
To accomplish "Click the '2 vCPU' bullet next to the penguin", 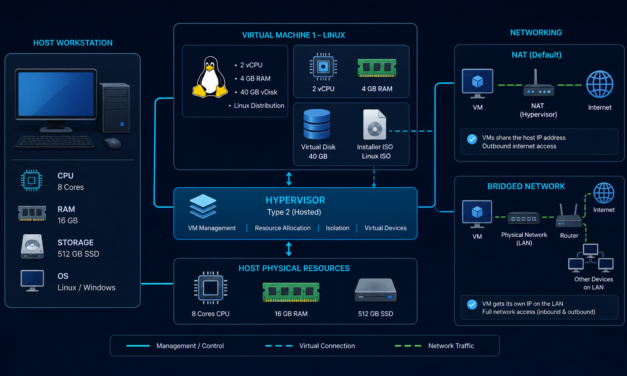I will point(248,65).
